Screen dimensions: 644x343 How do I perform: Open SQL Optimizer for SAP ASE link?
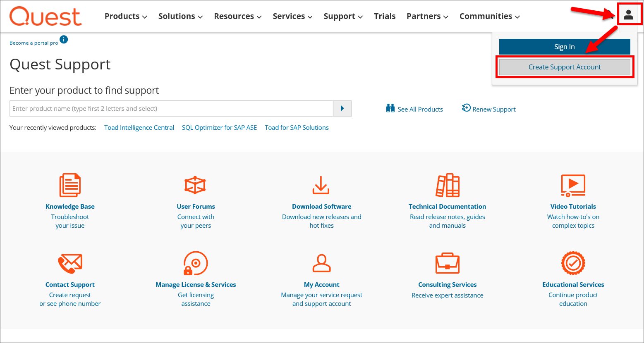[219, 127]
